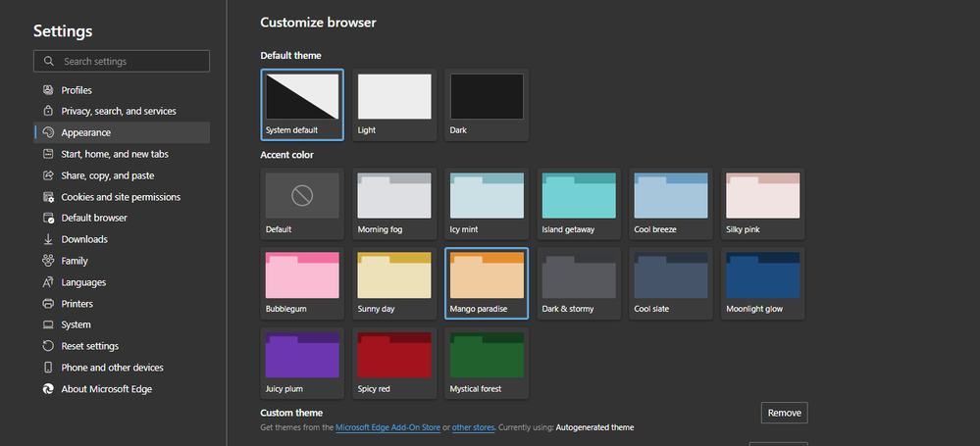Choose the Icy mint accent color
Screen dimensions: 980x446
click(x=487, y=204)
